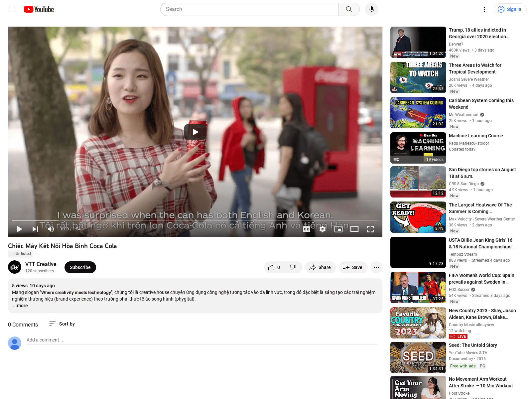The height and width of the screenshot is (399, 532).
Task: Open the hamburger guide menu
Action: (12, 9)
